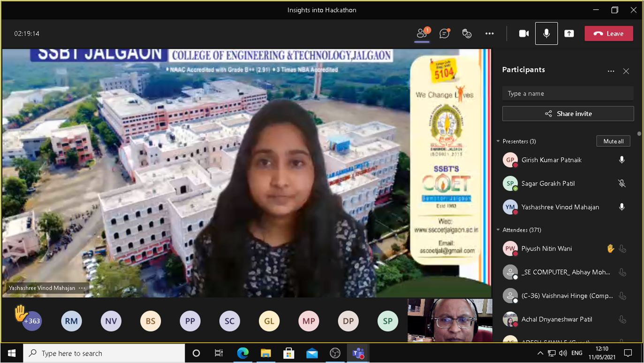The image size is (644, 363).
Task: Open Task View on the taskbar
Action: (x=219, y=353)
